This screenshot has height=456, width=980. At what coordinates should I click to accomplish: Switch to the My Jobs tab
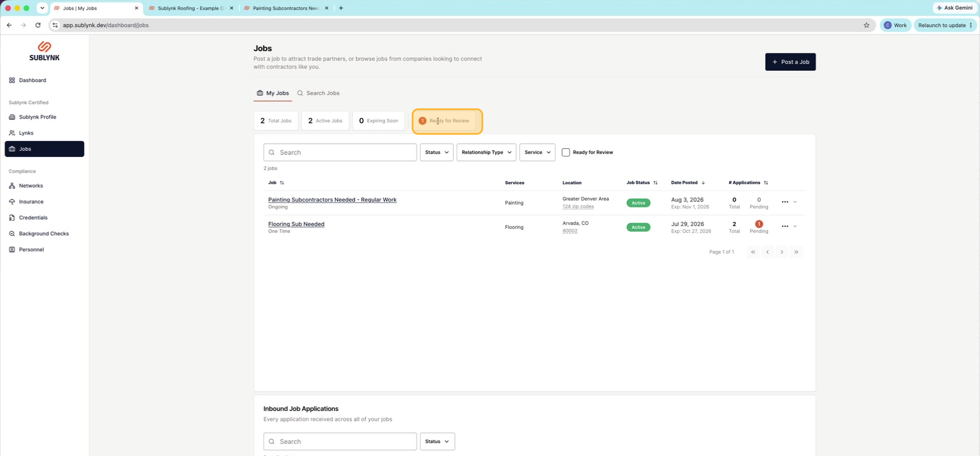273,93
